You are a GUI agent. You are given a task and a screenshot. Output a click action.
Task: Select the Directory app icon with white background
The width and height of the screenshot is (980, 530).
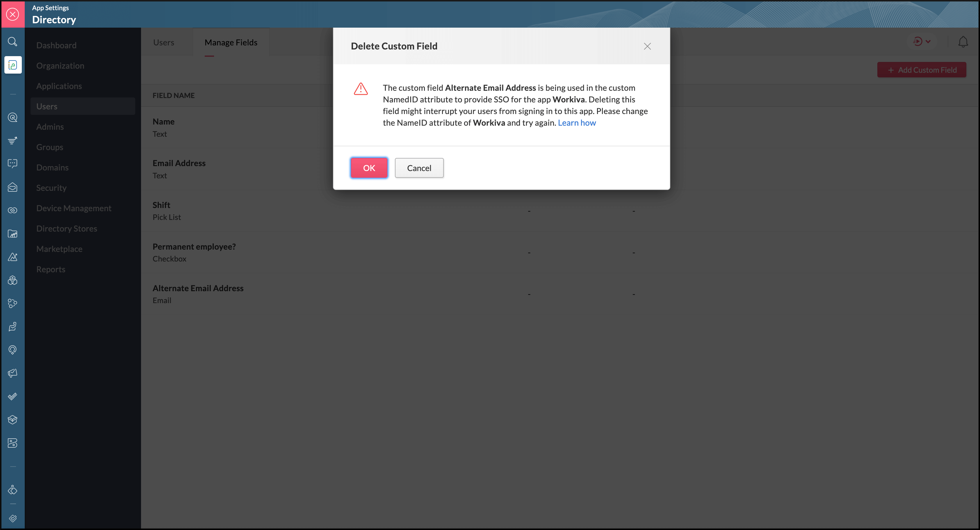click(13, 65)
